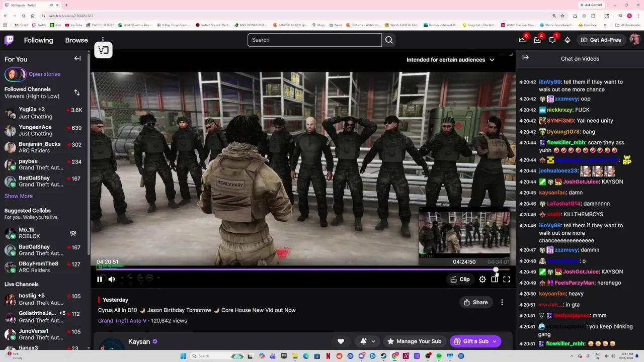644x362 pixels.
Task: Mute the Kaysan browser tab audio
Action: (x=51, y=5)
